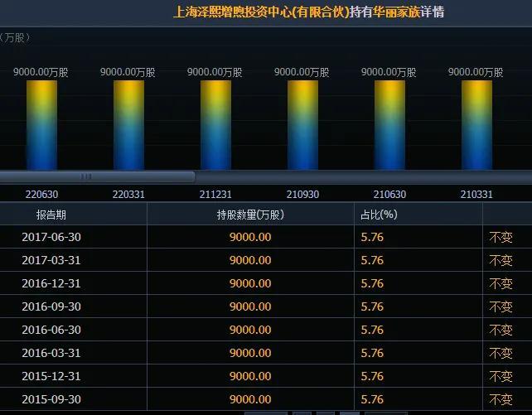Click 9000.00 holdings in the 2017-03-31 row
The image size is (532, 415).
click(250, 260)
